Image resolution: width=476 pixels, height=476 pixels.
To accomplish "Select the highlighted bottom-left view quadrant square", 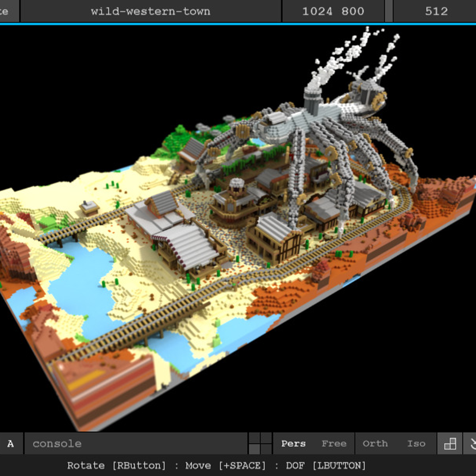I will tap(254, 449).
